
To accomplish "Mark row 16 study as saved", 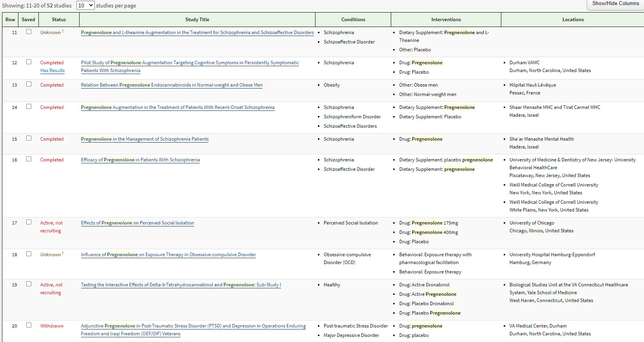I will 29,159.
